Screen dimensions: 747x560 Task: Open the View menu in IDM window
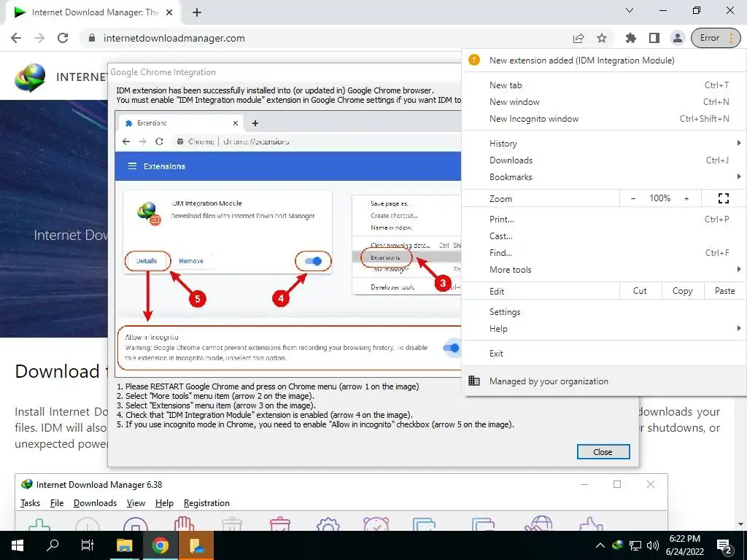(x=136, y=503)
